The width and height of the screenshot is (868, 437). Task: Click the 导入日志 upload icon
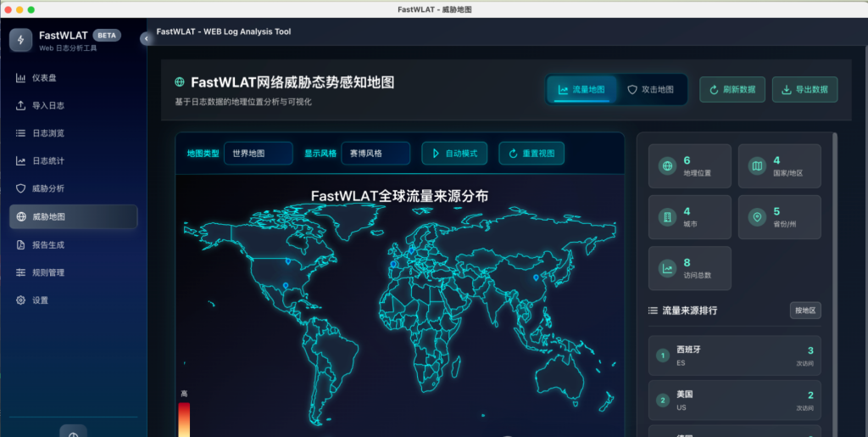click(x=21, y=106)
